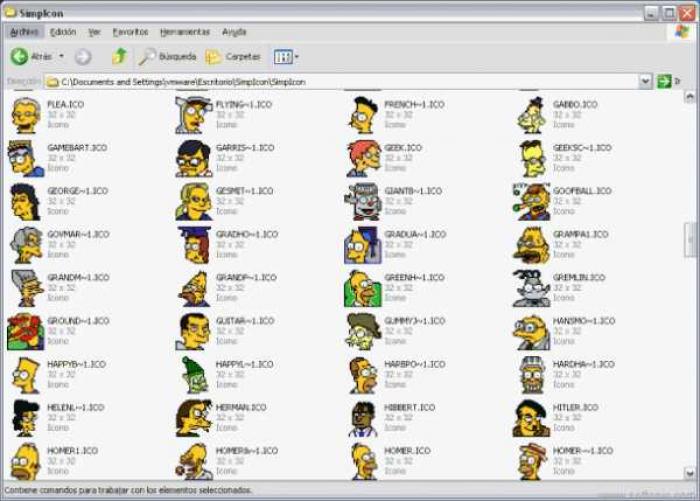
Task: Click the grey forward arrow icon
Action: (x=83, y=57)
